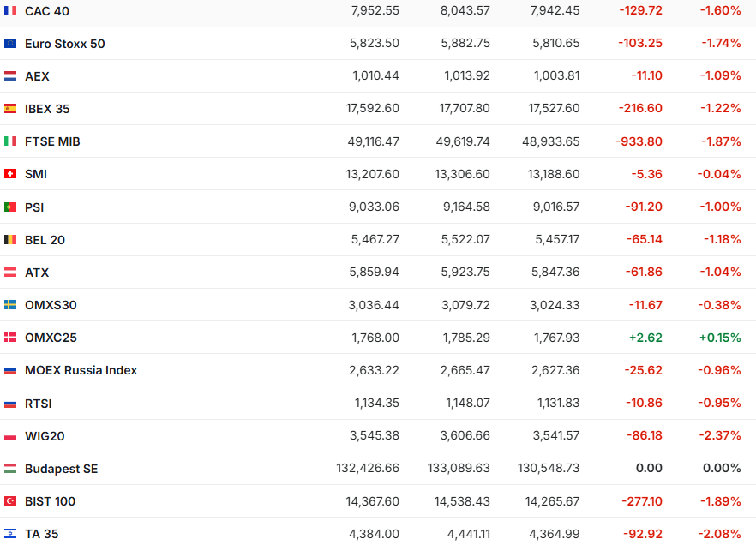Screen dimensions: 756x545
Task: Open the TA 35 index link
Action: coord(41,534)
